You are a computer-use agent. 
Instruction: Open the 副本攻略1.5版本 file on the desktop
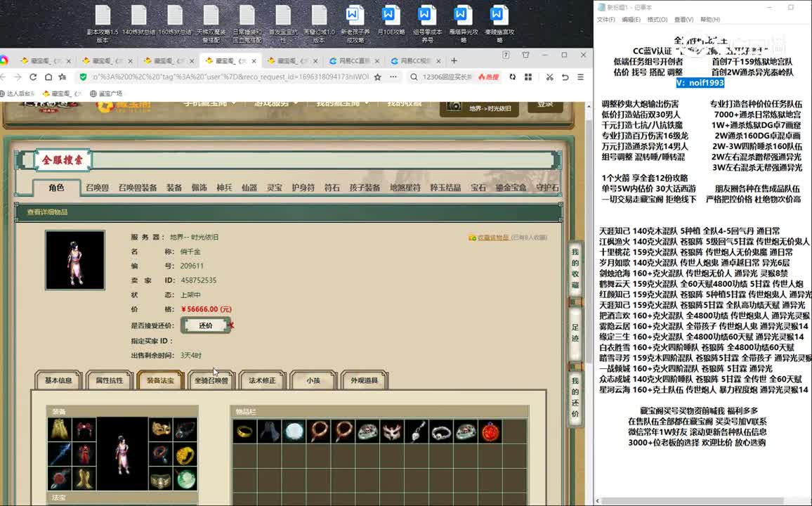click(103, 25)
